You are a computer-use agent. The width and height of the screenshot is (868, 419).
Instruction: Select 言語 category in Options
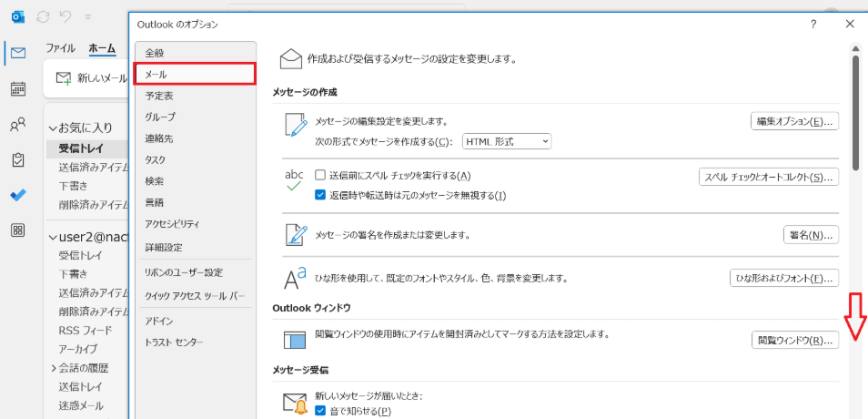pyautogui.click(x=195, y=203)
